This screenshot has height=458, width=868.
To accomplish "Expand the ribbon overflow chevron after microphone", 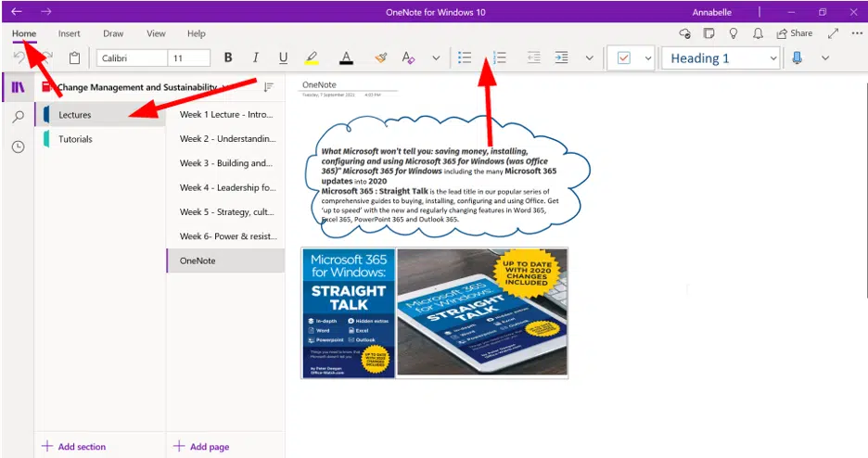I will (x=824, y=57).
